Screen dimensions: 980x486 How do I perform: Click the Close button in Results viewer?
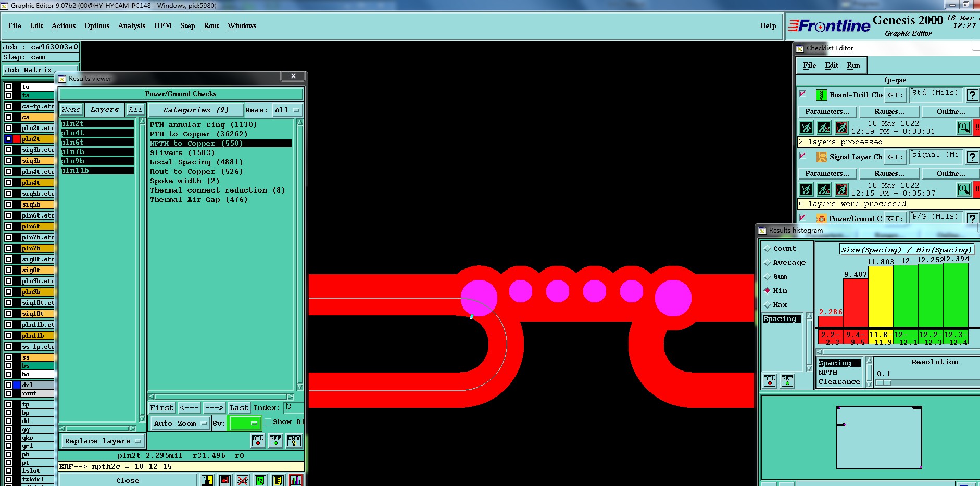[x=128, y=480]
